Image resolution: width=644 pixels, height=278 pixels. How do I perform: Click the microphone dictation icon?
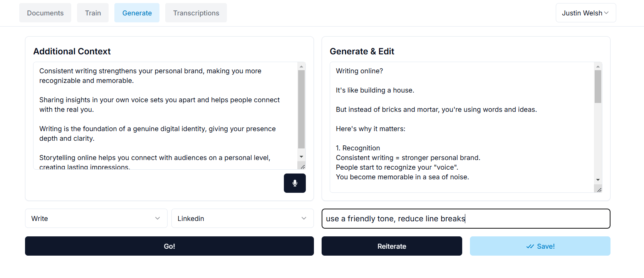pyautogui.click(x=295, y=183)
